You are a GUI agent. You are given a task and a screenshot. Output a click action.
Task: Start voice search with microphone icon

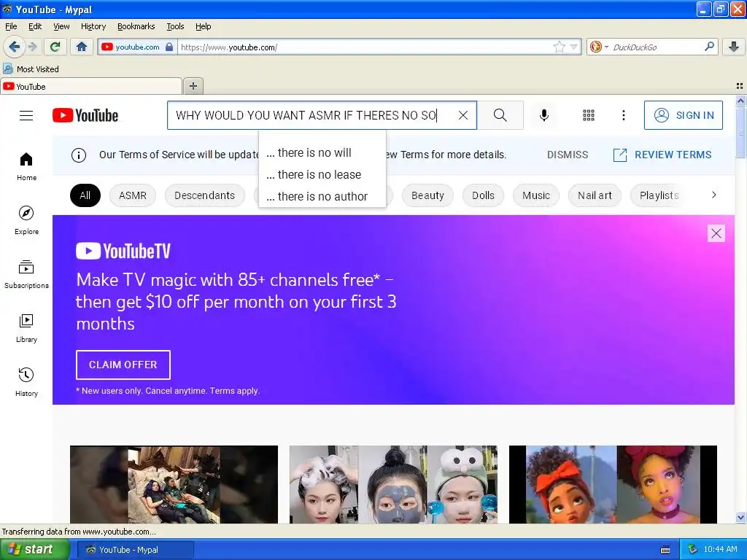click(544, 115)
